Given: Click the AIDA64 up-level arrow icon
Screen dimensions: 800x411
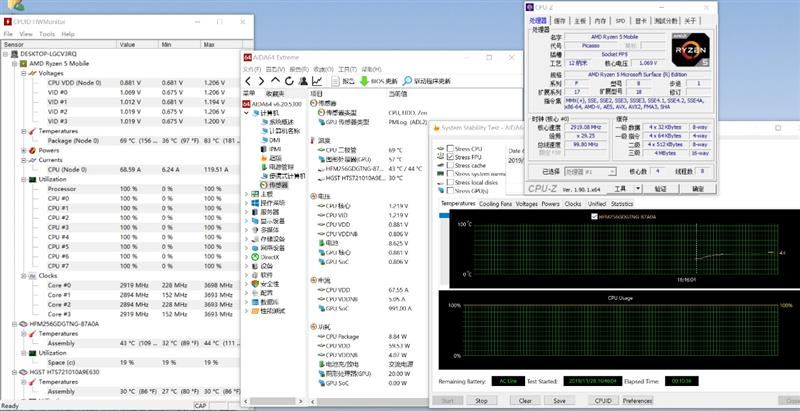Looking at the screenshot, I should [275, 81].
